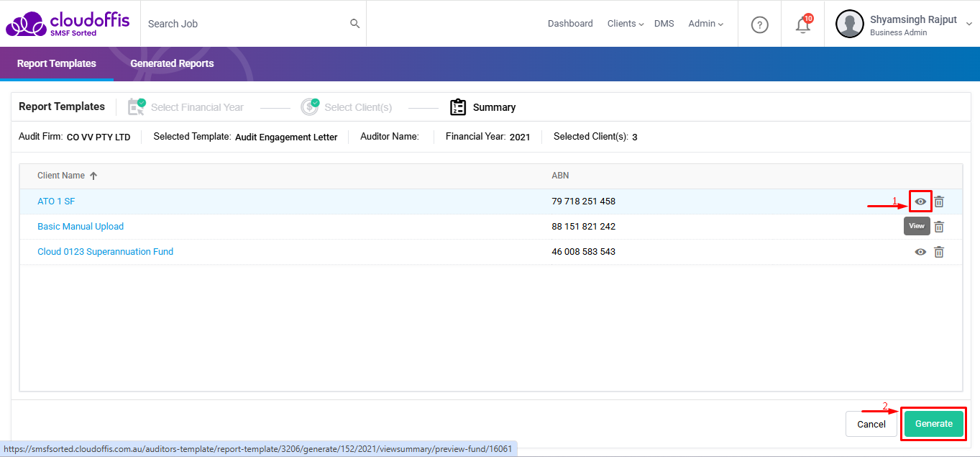Click the Cloudoffis SMSF Sorted logo
The image size is (980, 457).
coord(68,24)
